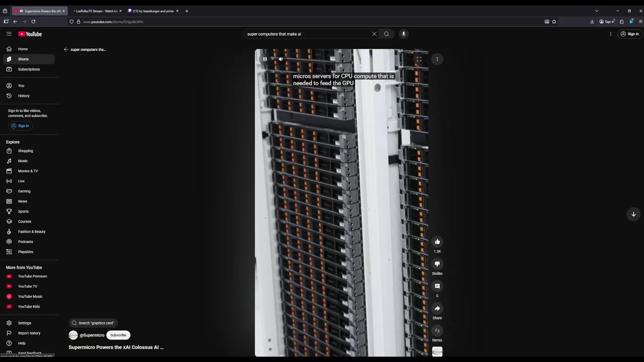The image size is (644, 362).
Task: Subscribe to the Supermicro channel
Action: pyautogui.click(x=118, y=335)
